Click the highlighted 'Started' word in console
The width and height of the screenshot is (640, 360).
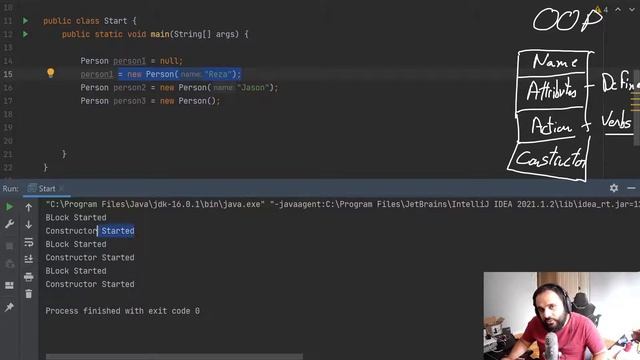[x=118, y=231]
